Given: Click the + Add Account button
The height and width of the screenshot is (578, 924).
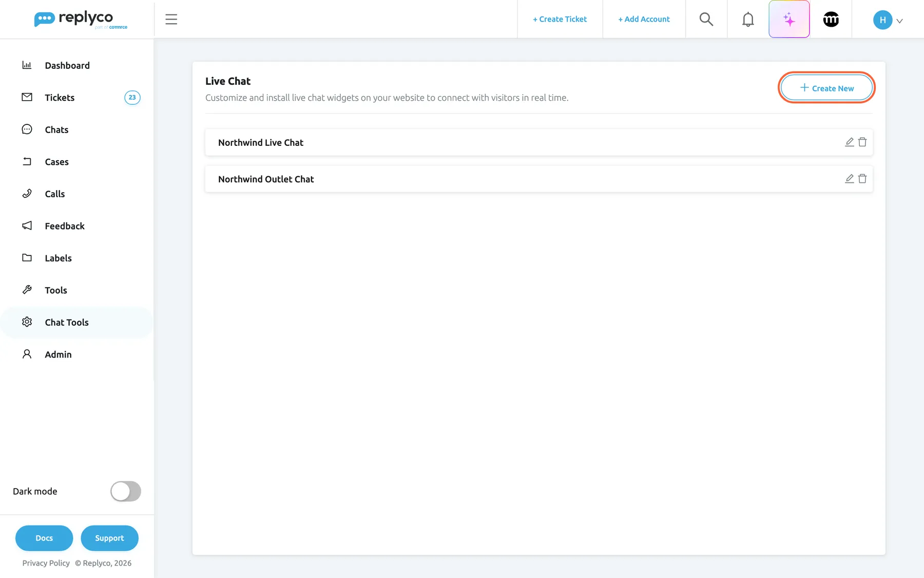Looking at the screenshot, I should pos(644,20).
